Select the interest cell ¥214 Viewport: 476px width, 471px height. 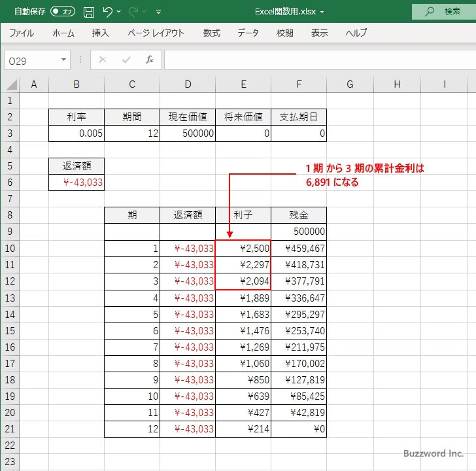(243, 429)
